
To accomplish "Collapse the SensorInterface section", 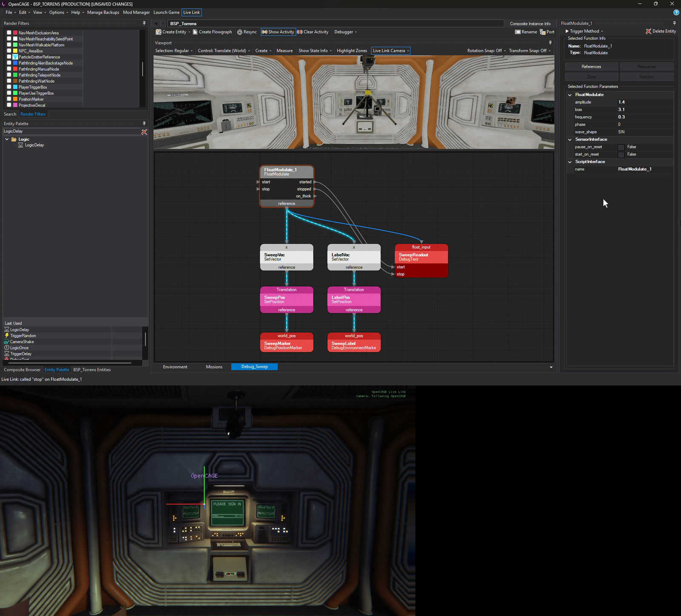I will [570, 140].
